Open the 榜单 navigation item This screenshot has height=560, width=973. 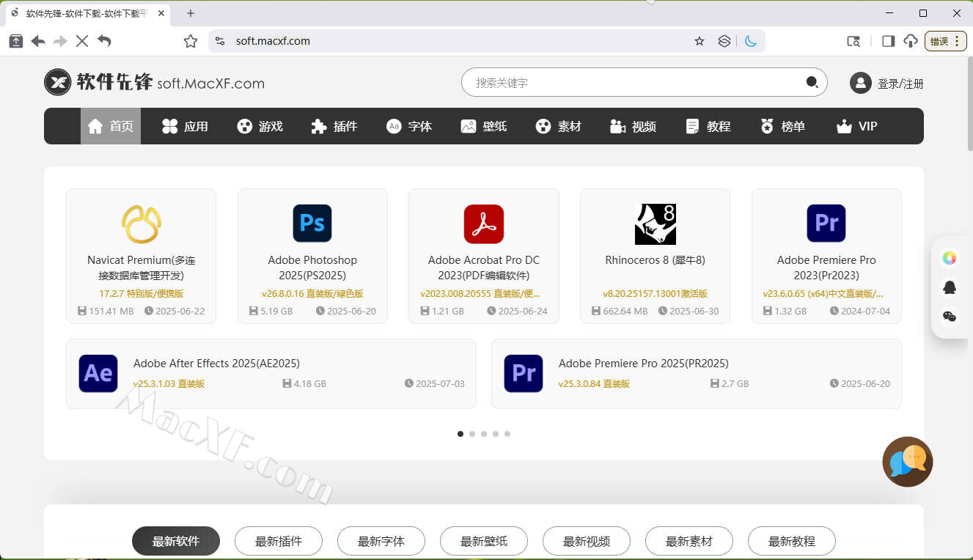coord(783,126)
